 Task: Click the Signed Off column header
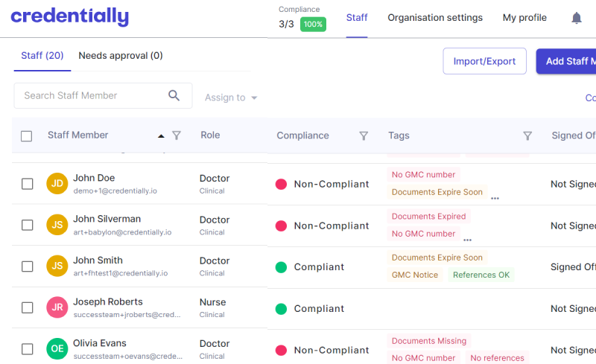tap(574, 135)
